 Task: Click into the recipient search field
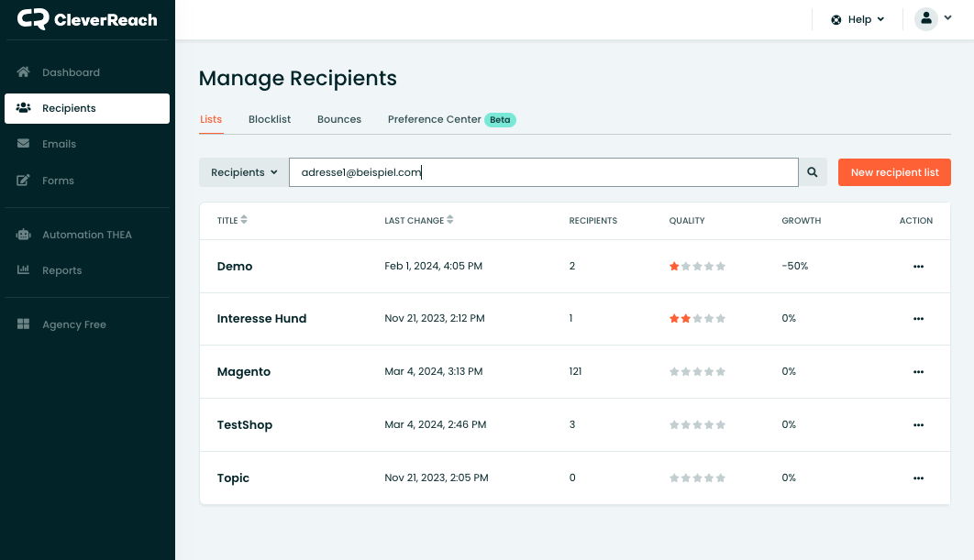[543, 172]
